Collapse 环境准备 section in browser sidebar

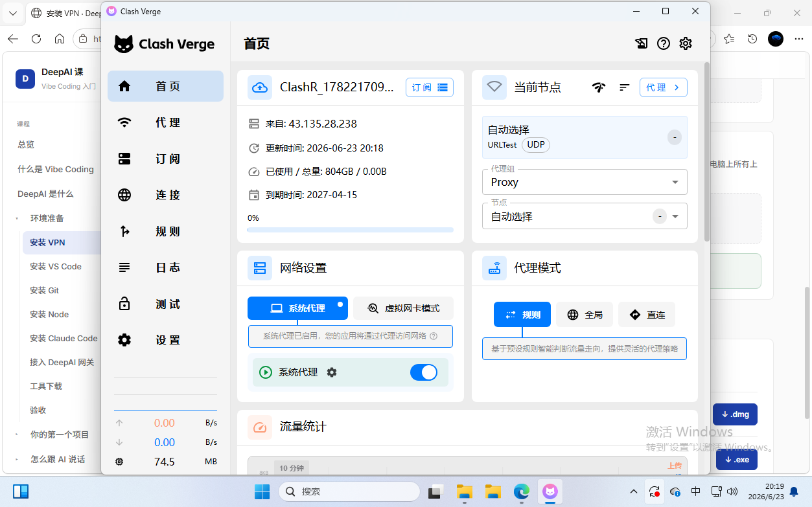17,219
